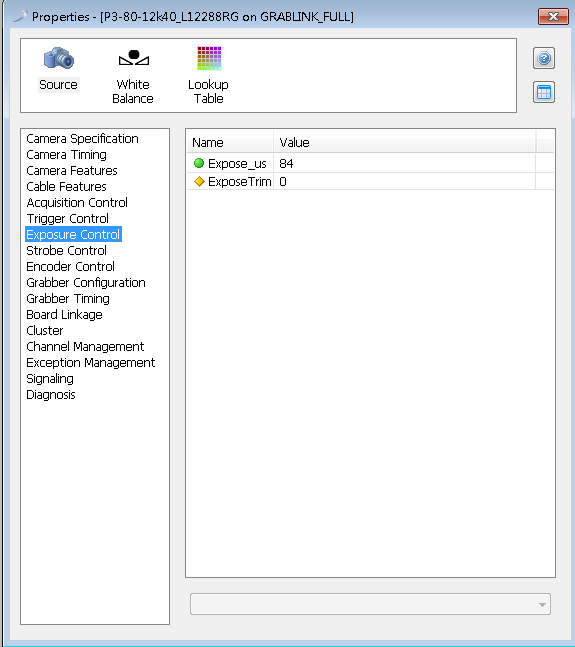The height and width of the screenshot is (647, 575).
Task: Click the blue help question mark button
Action: coord(544,58)
